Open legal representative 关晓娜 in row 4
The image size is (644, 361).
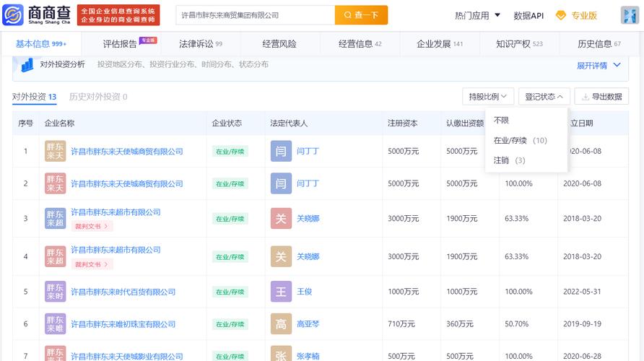(x=308, y=257)
